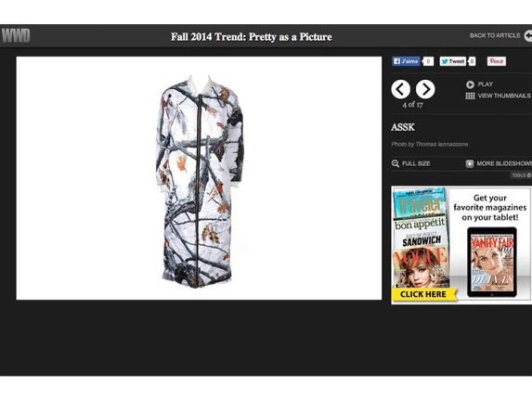Click the yellow Click Here ad banner
This screenshot has height=399, width=532.
(423, 294)
